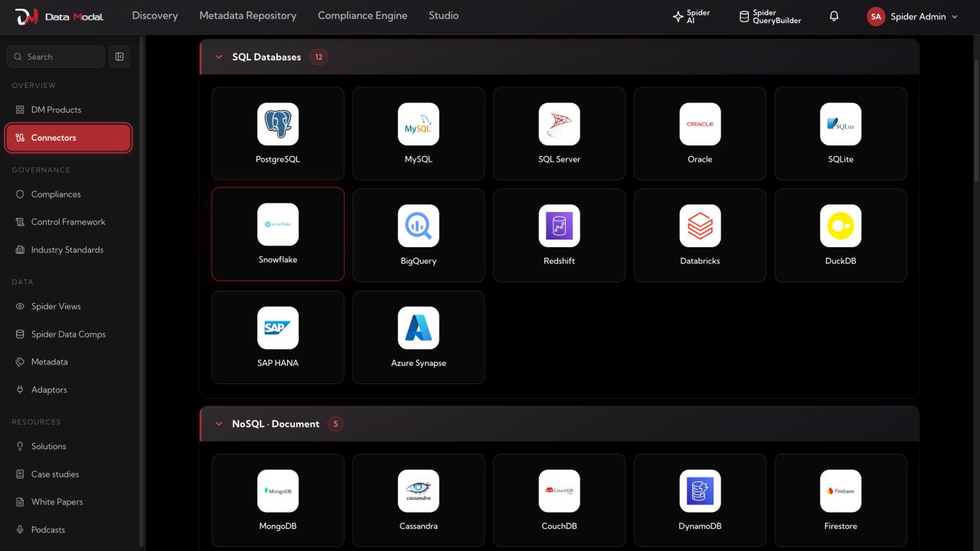Click the Spider AI sparkle button
Image resolution: width=980 pixels, height=551 pixels.
tap(691, 16)
